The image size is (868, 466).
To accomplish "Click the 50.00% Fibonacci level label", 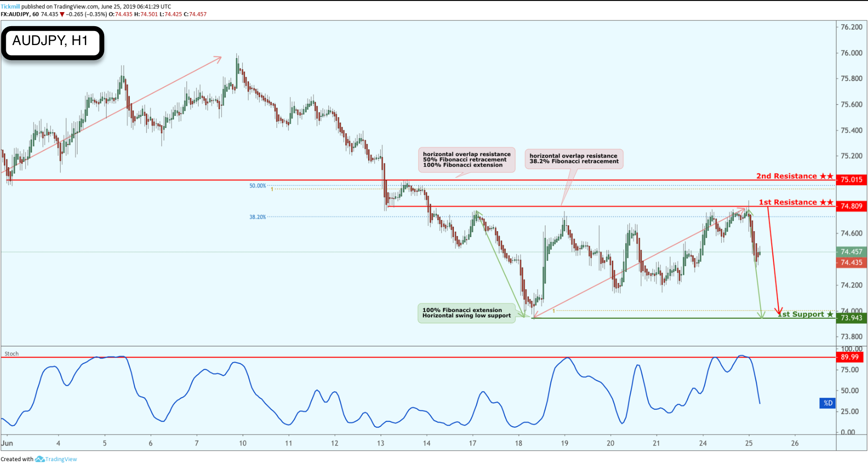I will (x=258, y=186).
